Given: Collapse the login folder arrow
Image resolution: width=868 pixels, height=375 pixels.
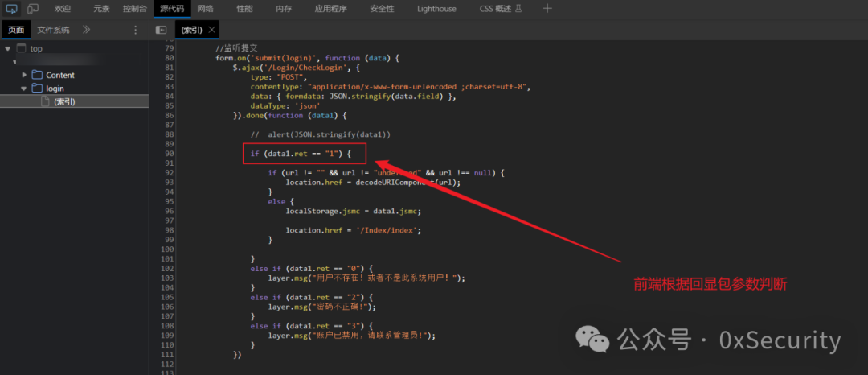Looking at the screenshot, I should [x=24, y=88].
